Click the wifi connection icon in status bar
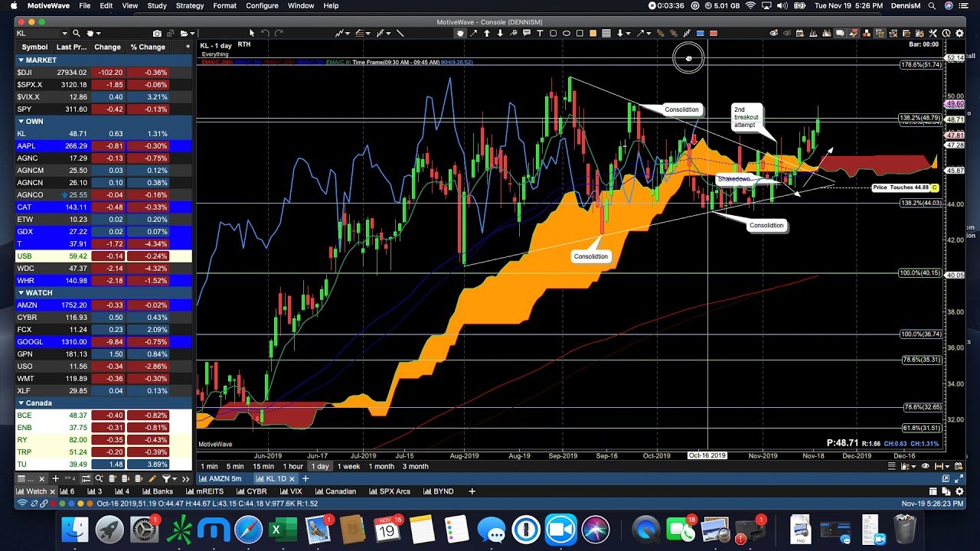 tap(22, 504)
